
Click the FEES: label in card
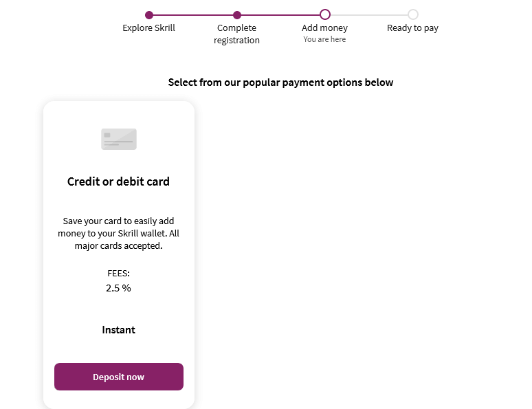coord(118,273)
